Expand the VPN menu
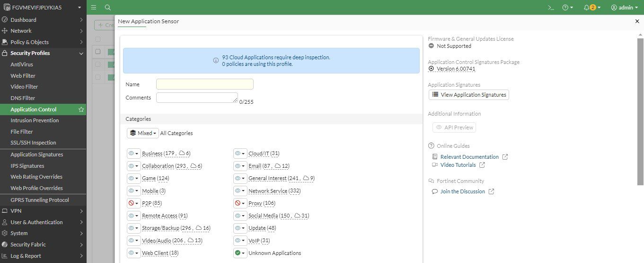 [43, 211]
